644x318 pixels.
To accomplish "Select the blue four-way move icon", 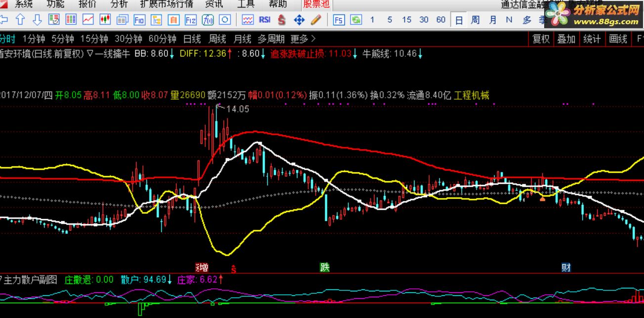I will point(299,20).
